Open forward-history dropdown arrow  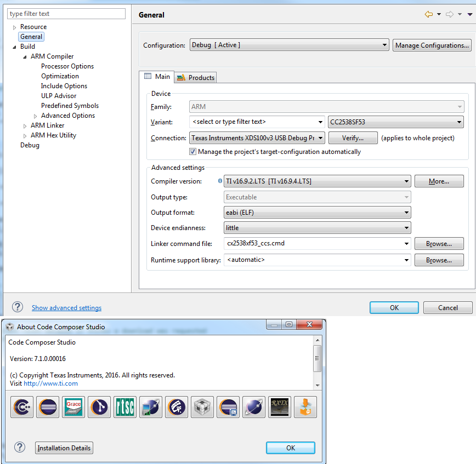(x=460, y=14)
